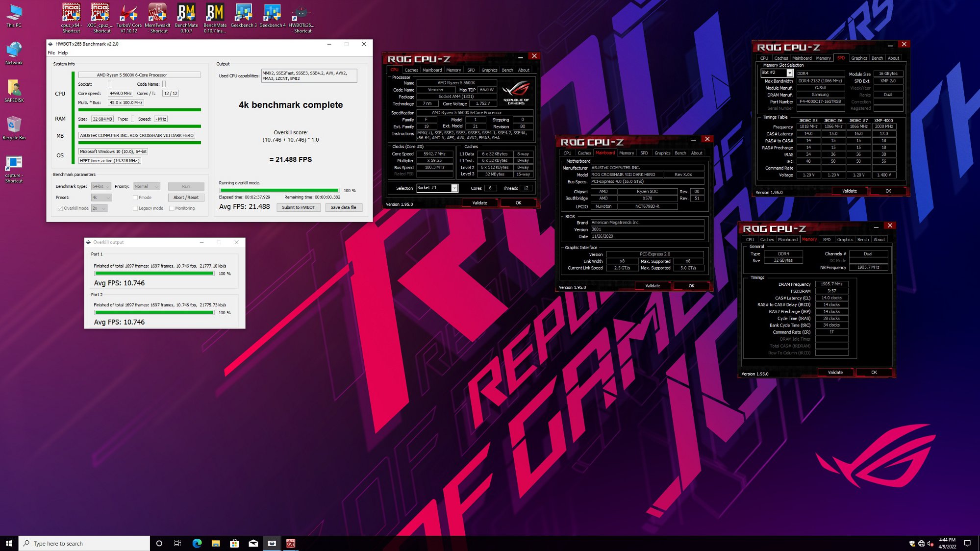Switch to HWBOT x265 taskbar icon
The width and height of the screenshot is (980, 551).
pos(272,543)
